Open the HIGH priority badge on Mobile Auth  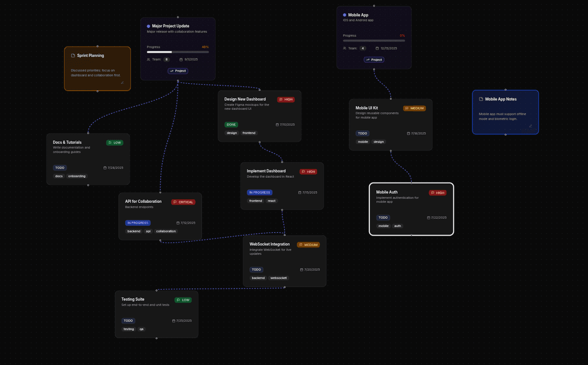(438, 193)
